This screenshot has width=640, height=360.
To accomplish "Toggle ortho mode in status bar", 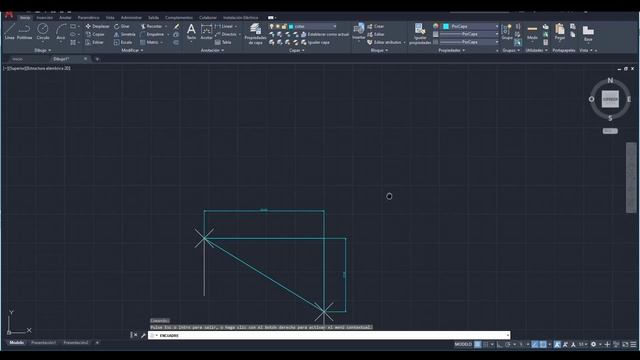I will tap(500, 344).
